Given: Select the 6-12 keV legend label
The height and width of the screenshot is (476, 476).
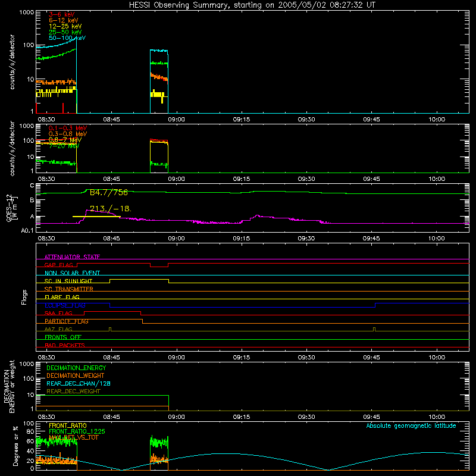Looking at the screenshot, I should click(x=64, y=20).
